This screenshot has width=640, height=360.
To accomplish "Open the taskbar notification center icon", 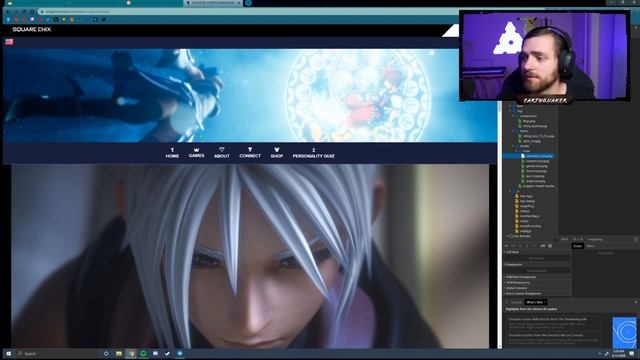I will tap(632, 353).
